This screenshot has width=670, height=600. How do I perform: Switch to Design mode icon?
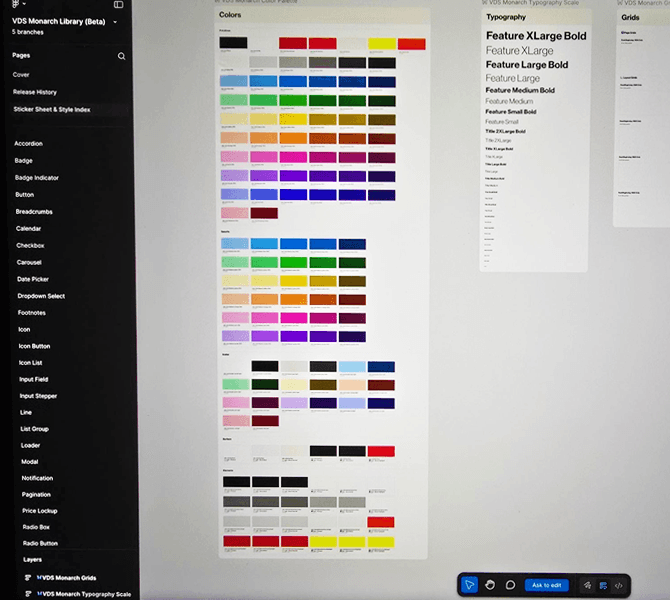[603, 585]
